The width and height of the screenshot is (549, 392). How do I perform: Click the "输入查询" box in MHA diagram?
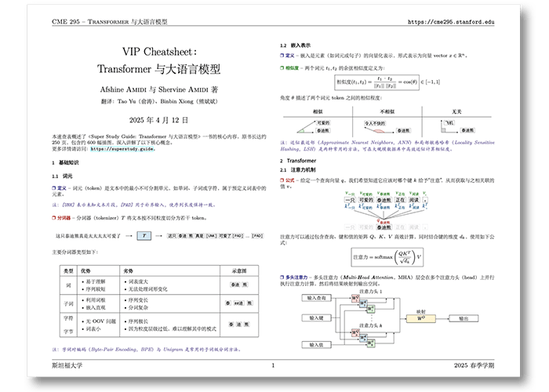[x=317, y=298]
